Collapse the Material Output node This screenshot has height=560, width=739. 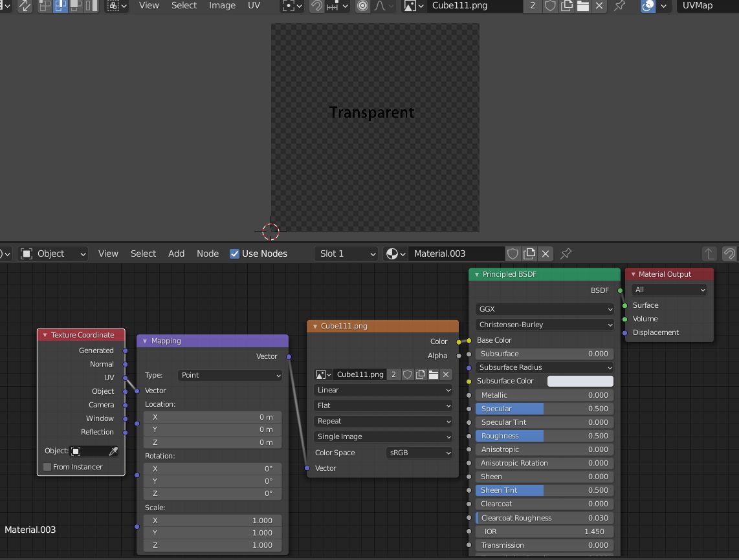(633, 274)
